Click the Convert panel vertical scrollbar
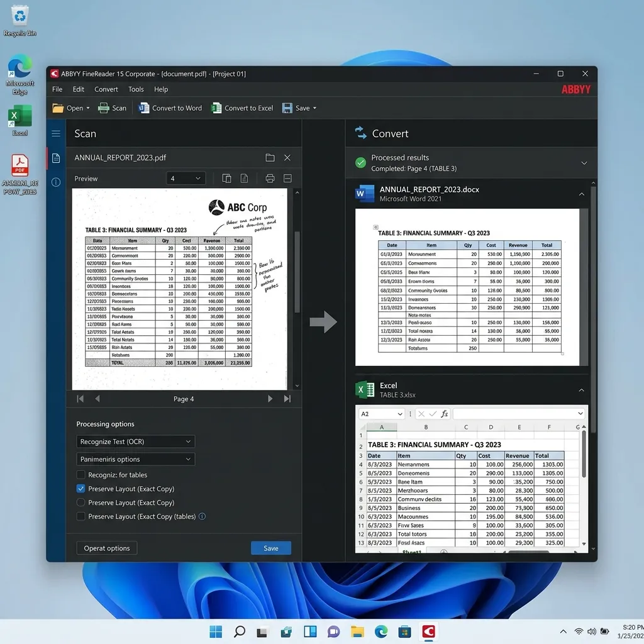 click(x=593, y=311)
